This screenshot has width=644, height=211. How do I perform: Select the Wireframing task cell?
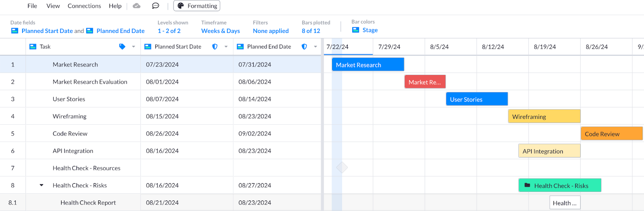83,116
